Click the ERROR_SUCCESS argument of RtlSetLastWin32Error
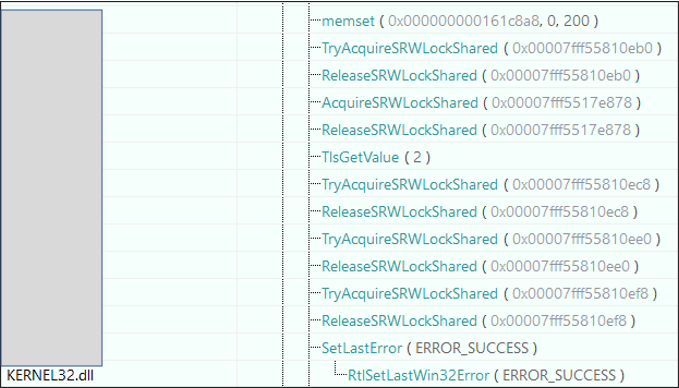This screenshot has height=388, width=679. pyautogui.click(x=559, y=375)
